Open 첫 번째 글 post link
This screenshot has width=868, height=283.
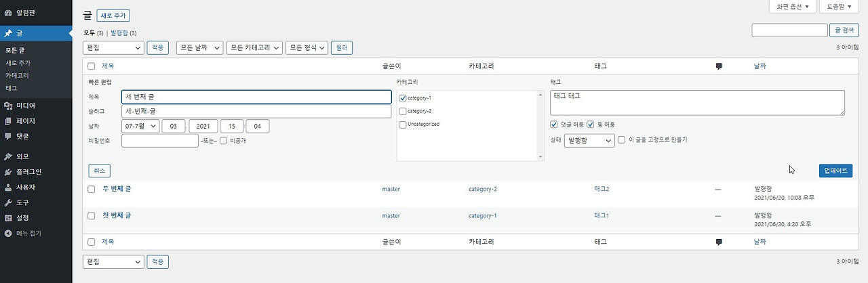coord(117,215)
